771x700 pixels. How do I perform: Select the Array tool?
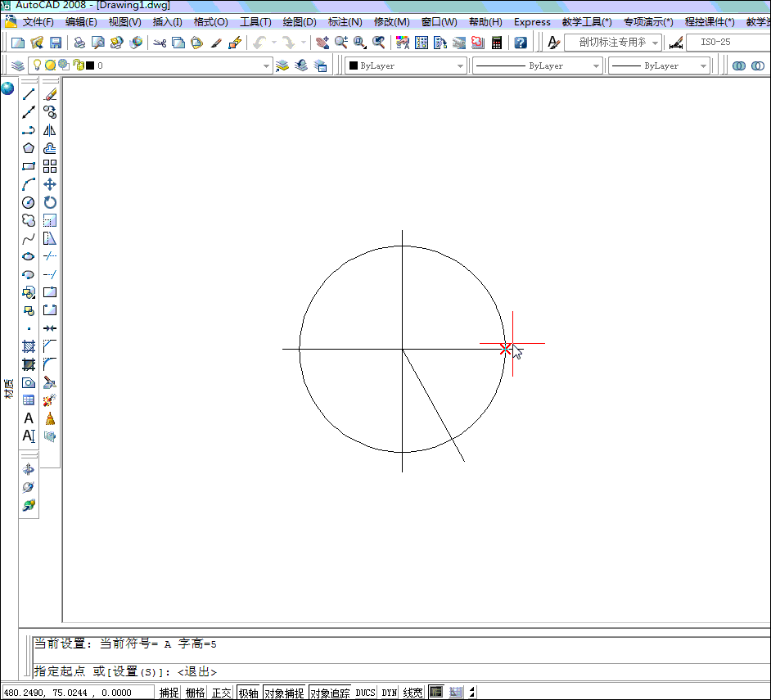point(50,166)
